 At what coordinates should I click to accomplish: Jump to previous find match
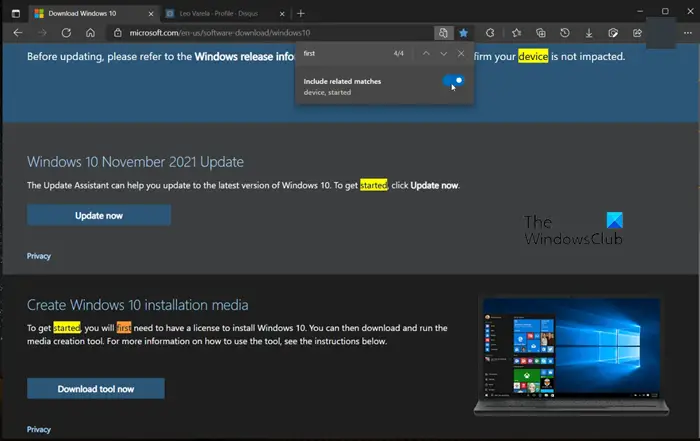(x=426, y=54)
